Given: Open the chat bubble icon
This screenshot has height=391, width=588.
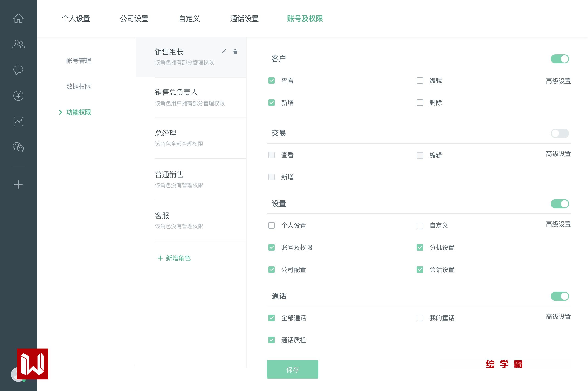Looking at the screenshot, I should click(18, 70).
